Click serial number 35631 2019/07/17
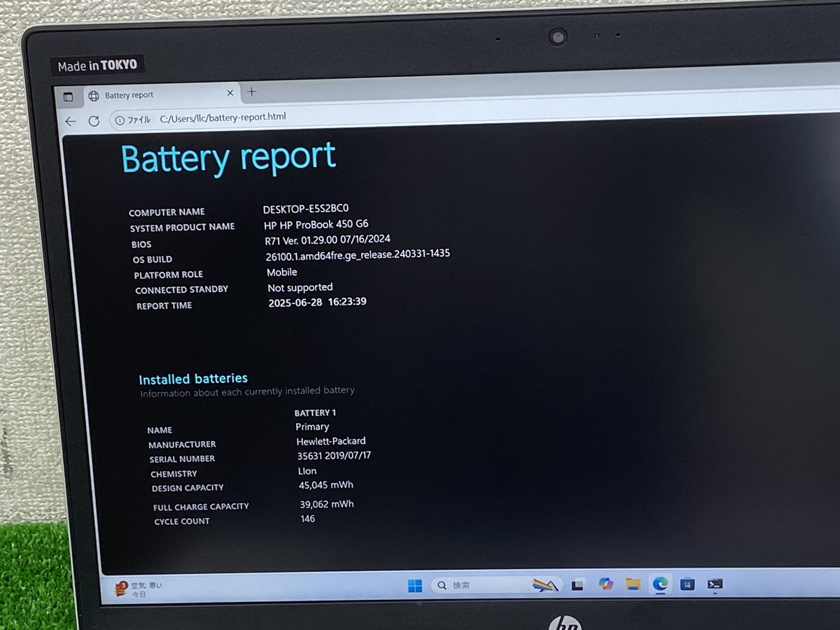 tap(334, 456)
